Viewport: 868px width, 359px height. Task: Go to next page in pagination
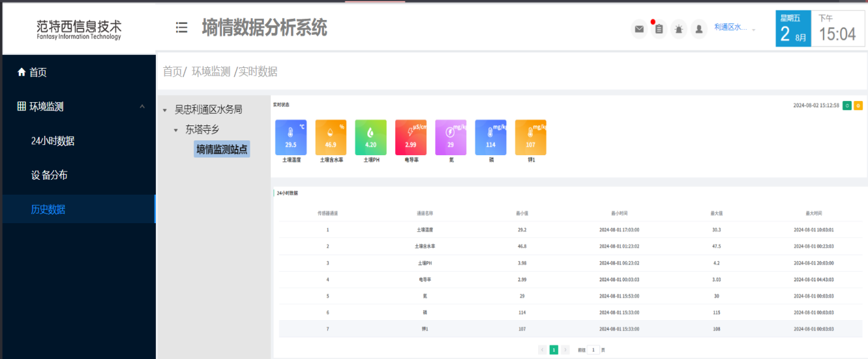click(565, 349)
